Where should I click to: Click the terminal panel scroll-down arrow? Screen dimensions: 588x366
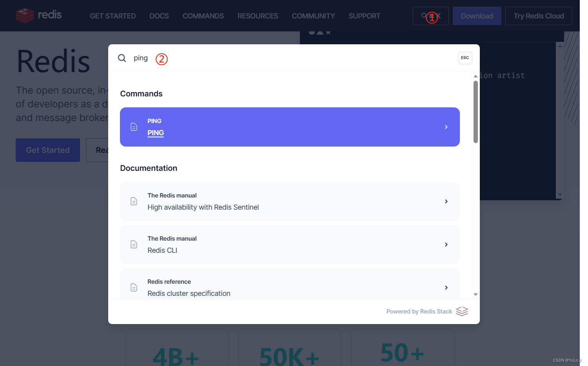[x=560, y=195]
